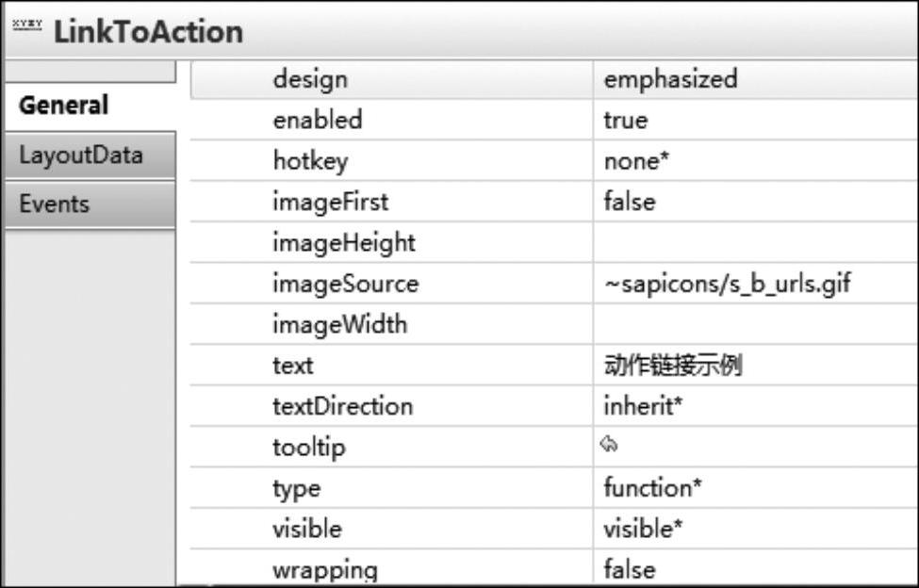Open the type function* dropdown
This screenshot has height=588, width=919.
[x=756, y=488]
